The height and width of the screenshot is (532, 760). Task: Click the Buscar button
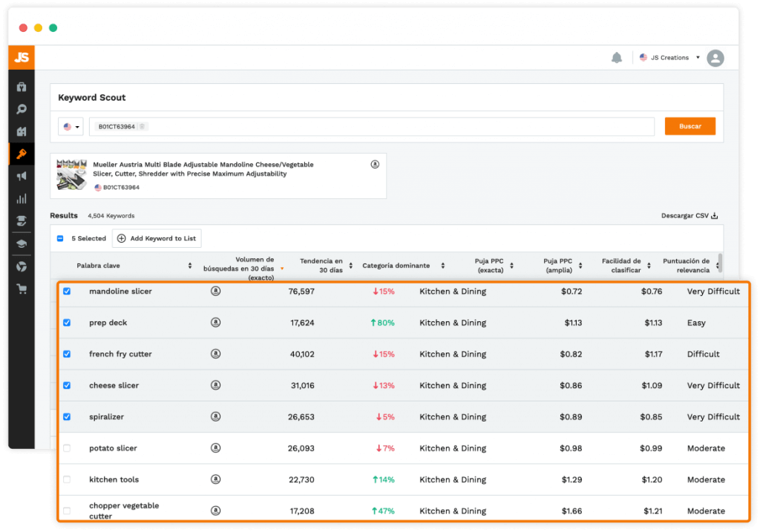tap(689, 126)
